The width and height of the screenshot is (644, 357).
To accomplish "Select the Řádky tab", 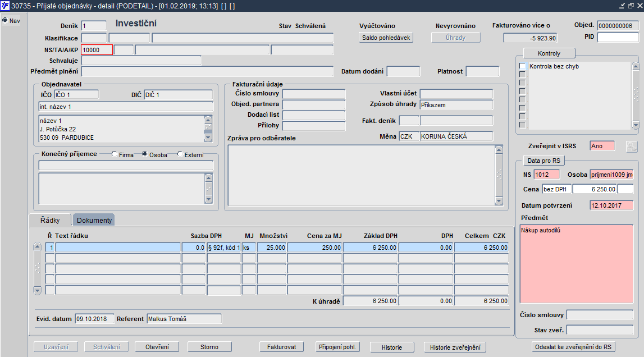I will pyautogui.click(x=50, y=221).
